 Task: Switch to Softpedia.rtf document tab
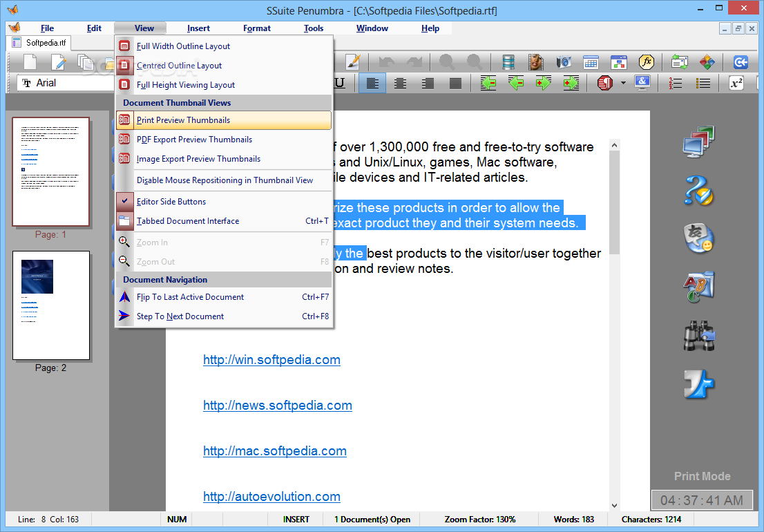pos(40,43)
